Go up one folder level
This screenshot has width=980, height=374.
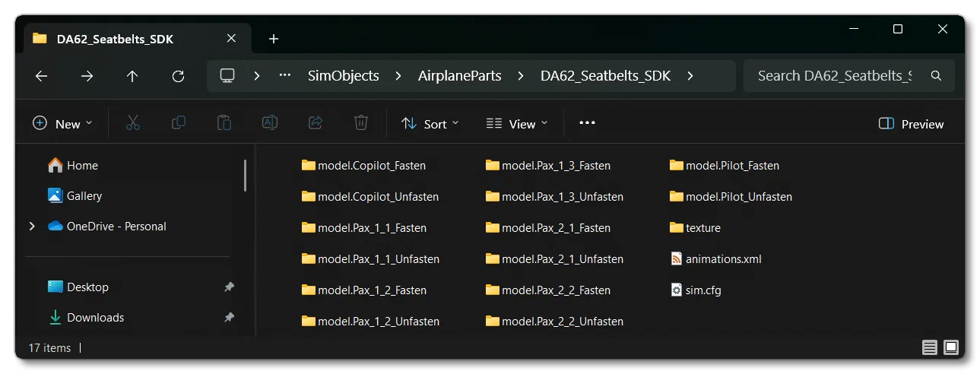pyautogui.click(x=132, y=76)
